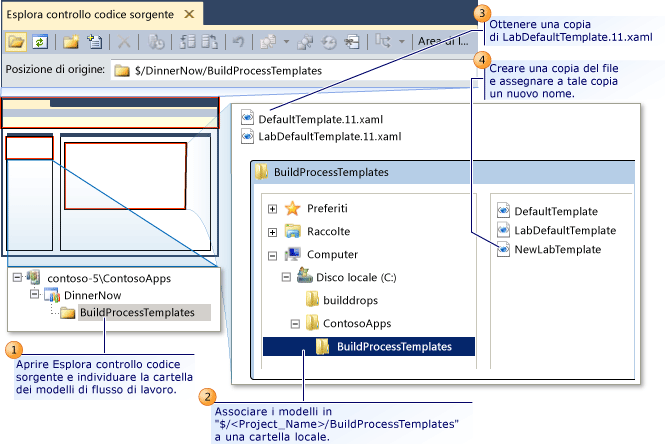This screenshot has height=444, width=665.
Task: Select LabDefaultTemplate.11.xaml file
Action: 330,137
